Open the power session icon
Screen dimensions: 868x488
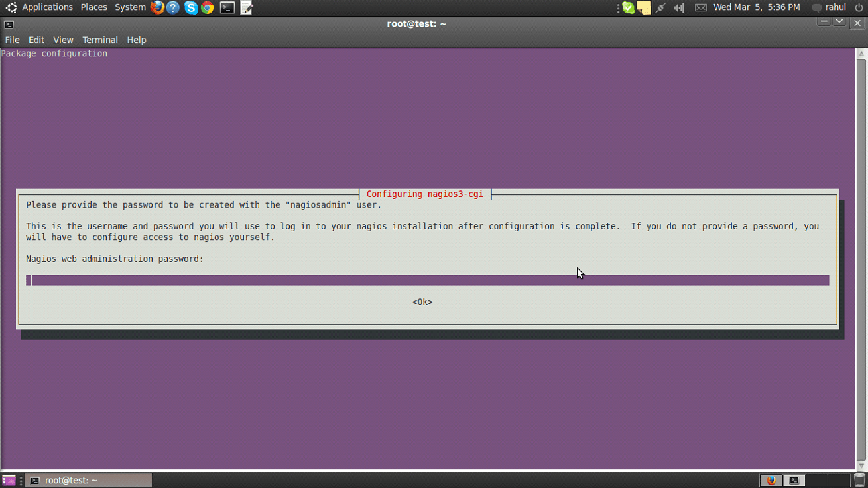pos(859,7)
